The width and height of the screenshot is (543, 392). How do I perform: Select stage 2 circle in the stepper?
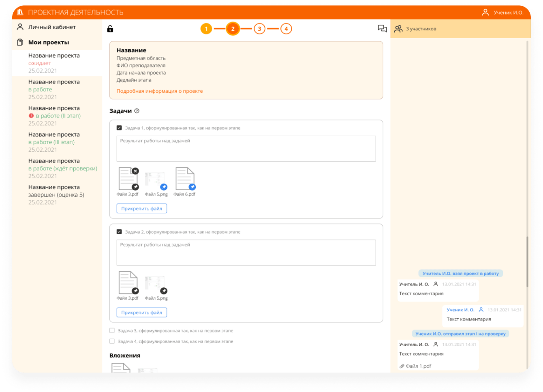point(233,29)
